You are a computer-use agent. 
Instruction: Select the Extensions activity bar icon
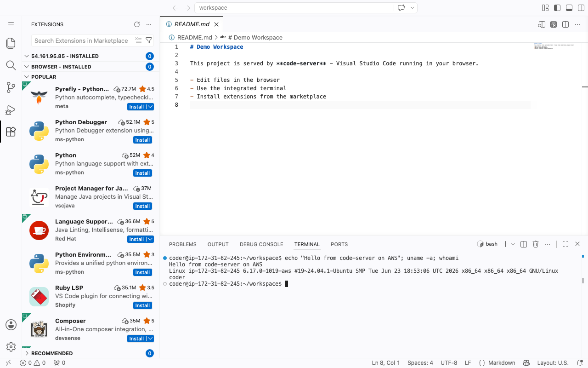click(11, 132)
